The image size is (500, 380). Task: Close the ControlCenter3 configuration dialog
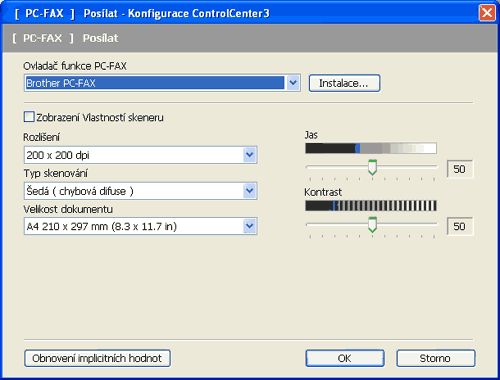487,13
